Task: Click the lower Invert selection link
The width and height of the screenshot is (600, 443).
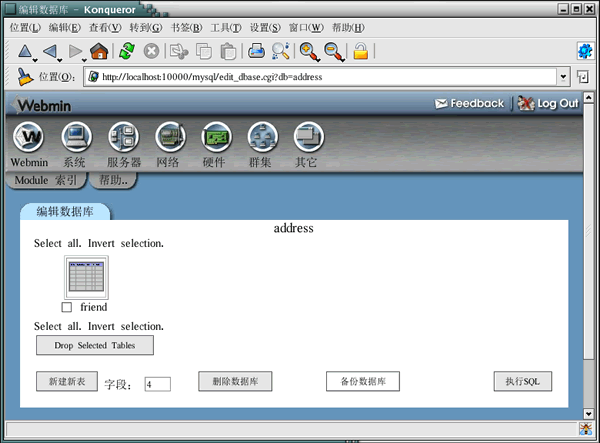Action: (x=126, y=326)
